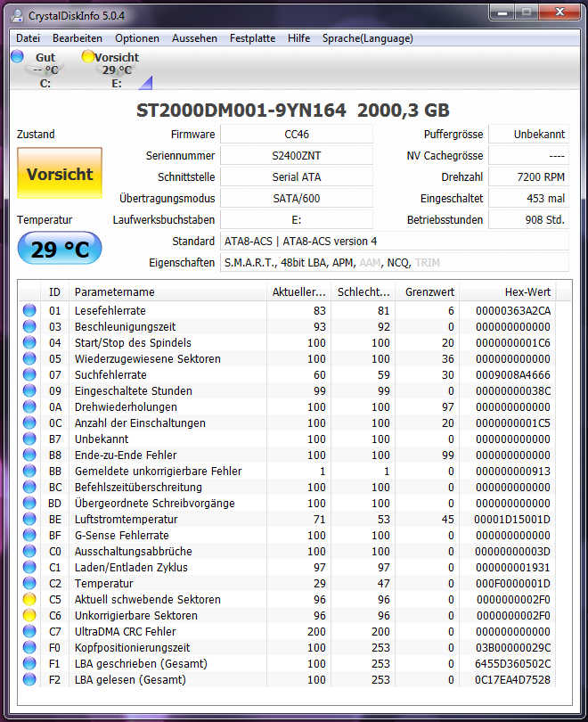Viewport: 588px width, 722px height.
Task: Click status icon of Ausschaltungsabbrüche
Action: [x=29, y=551]
